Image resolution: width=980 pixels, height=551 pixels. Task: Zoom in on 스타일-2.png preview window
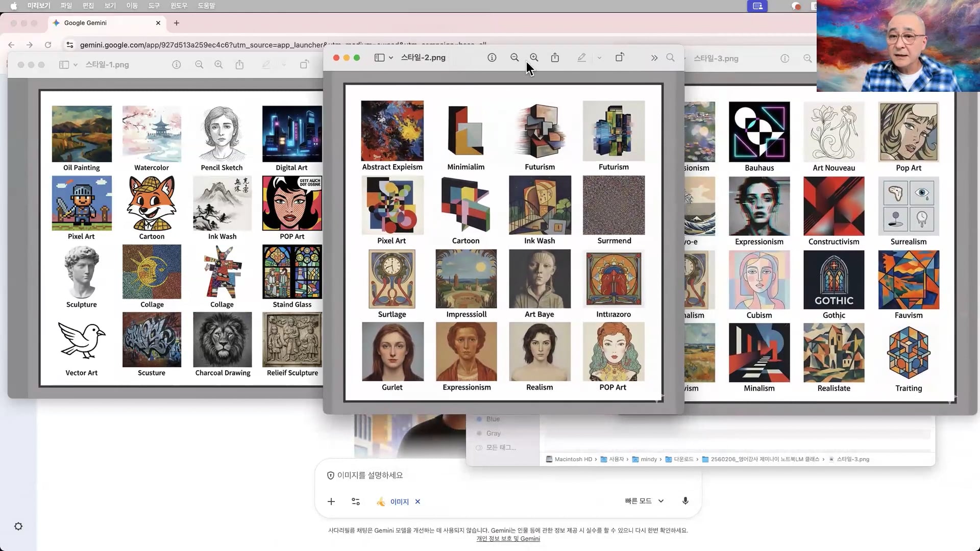point(534,58)
